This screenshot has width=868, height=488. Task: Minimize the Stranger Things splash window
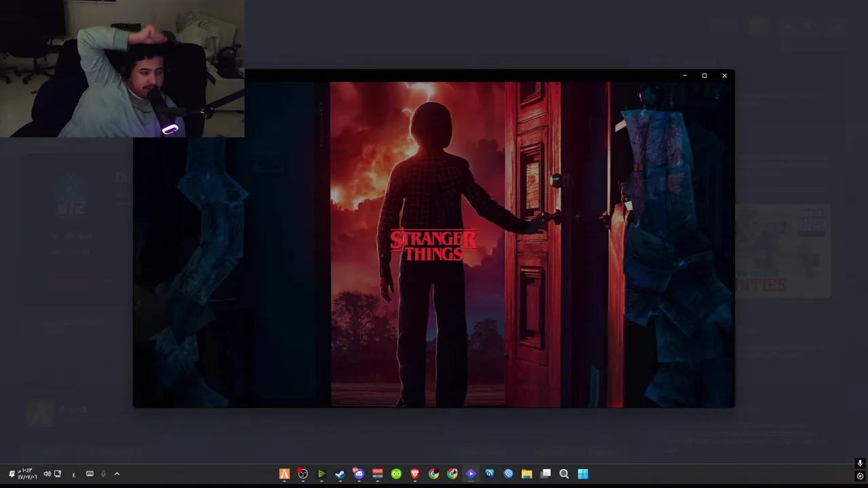[685, 76]
